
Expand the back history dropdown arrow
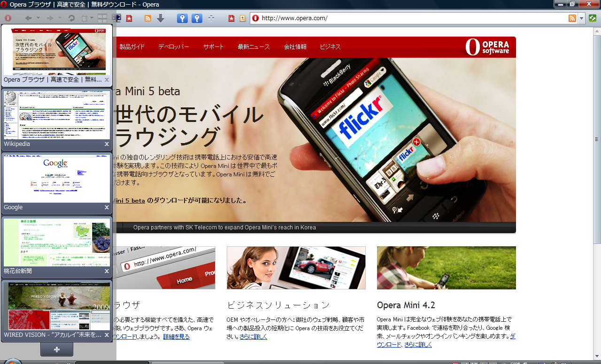[39, 18]
